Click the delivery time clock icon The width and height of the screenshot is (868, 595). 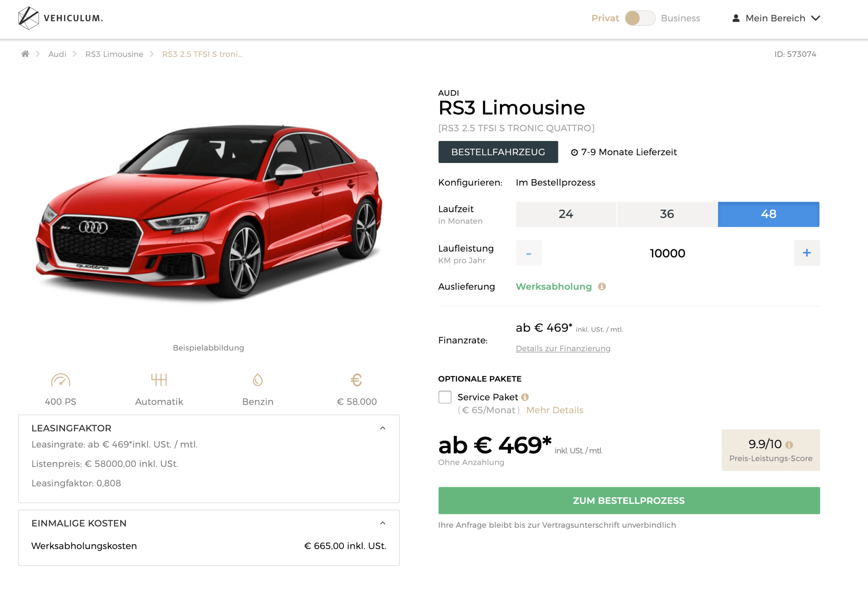[x=574, y=152]
